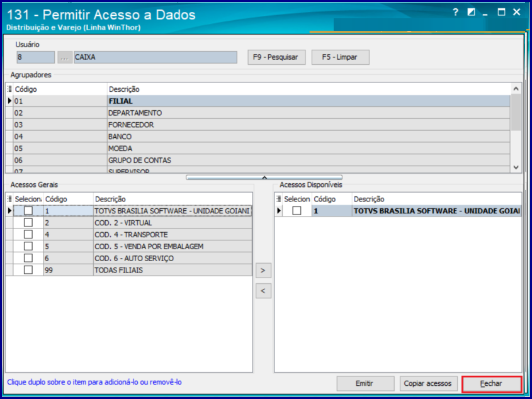Check the box for TOTVS BRASILIA in Acessos Gerais

pyautogui.click(x=28, y=211)
